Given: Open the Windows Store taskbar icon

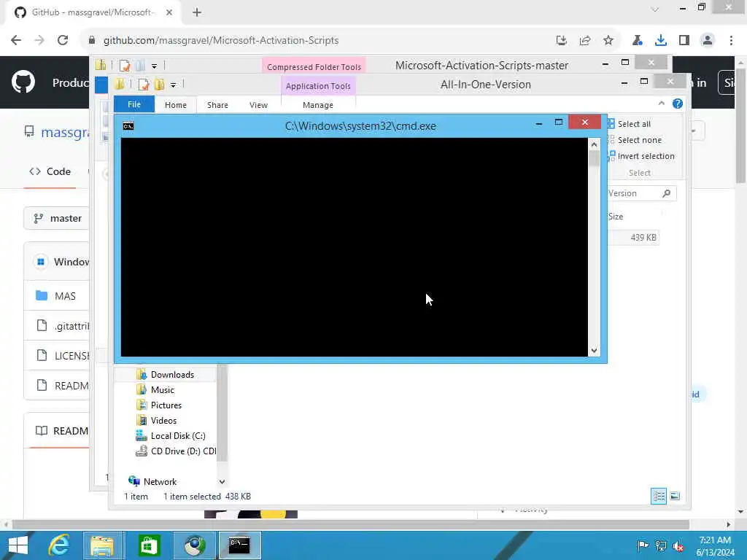Looking at the screenshot, I should [x=149, y=545].
